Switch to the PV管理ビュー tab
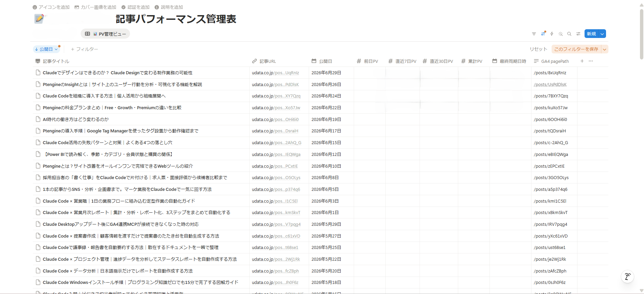This screenshot has width=644, height=294. pos(105,34)
